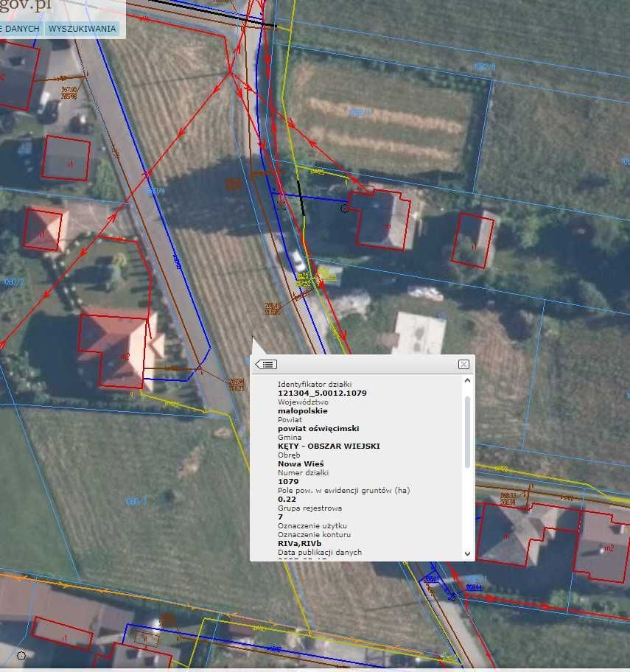Click the 'Data publikacji danych' label
This screenshot has width=630, height=672.
(320, 552)
